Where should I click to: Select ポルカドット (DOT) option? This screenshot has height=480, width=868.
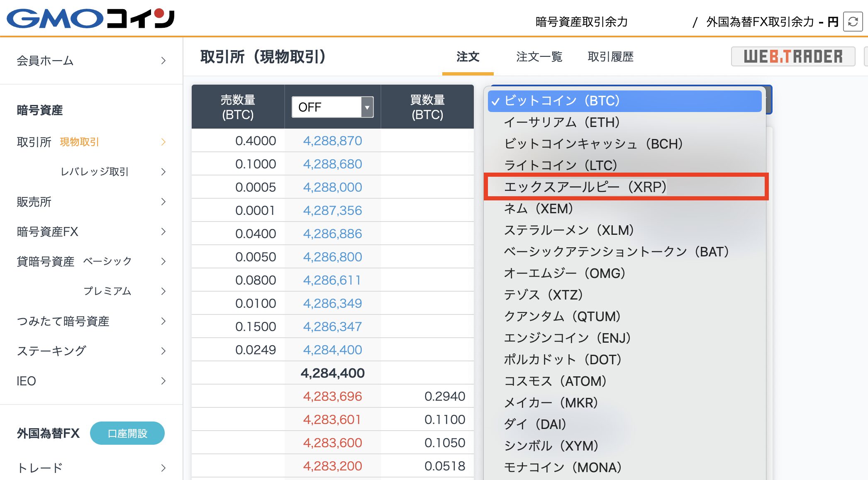[625, 360]
